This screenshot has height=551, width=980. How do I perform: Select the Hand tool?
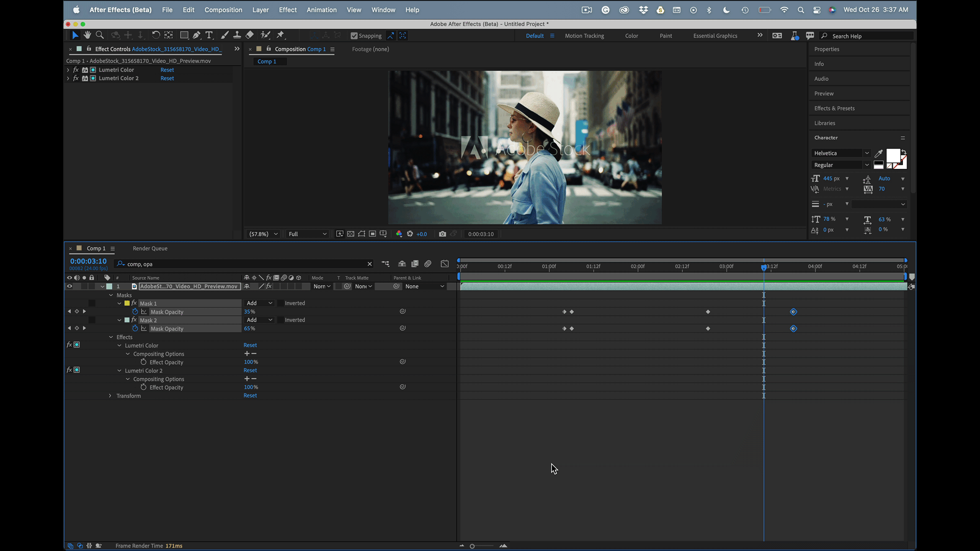87,35
